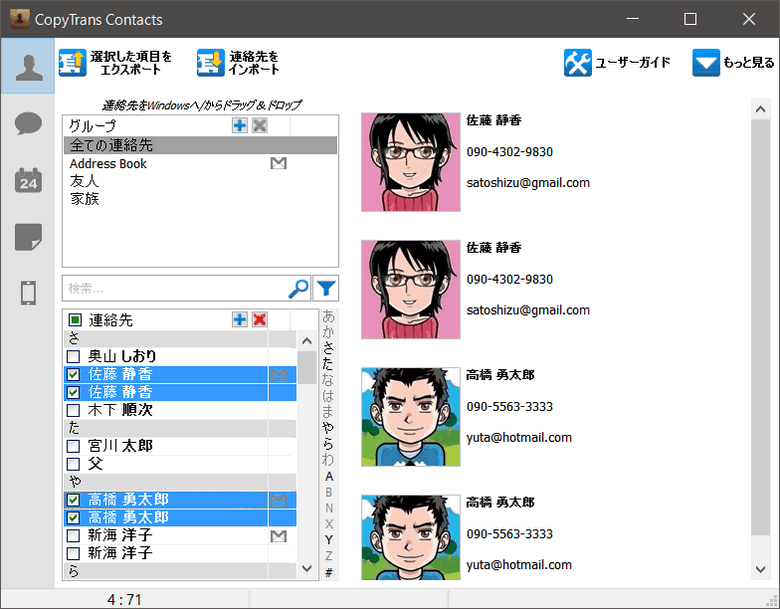This screenshot has width=780, height=609.
Task: Check the 宮川 太郎 checkbox
Action: (x=73, y=446)
